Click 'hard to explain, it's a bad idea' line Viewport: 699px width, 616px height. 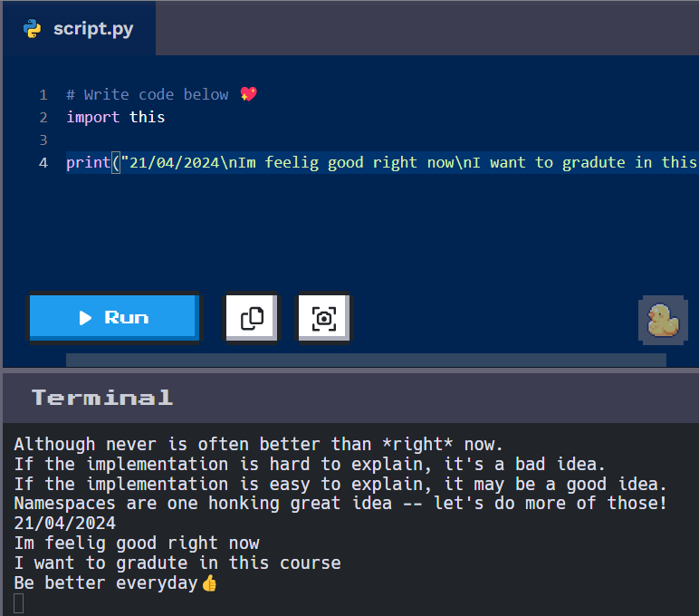coord(310,465)
